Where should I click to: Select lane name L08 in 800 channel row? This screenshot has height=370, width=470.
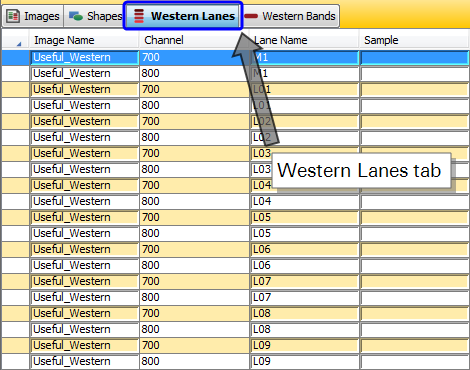(304, 329)
